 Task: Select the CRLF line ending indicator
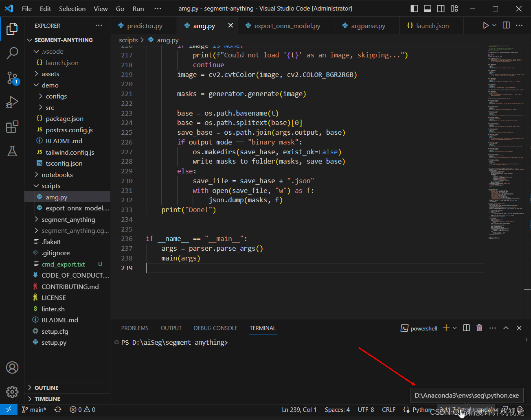[x=388, y=409]
